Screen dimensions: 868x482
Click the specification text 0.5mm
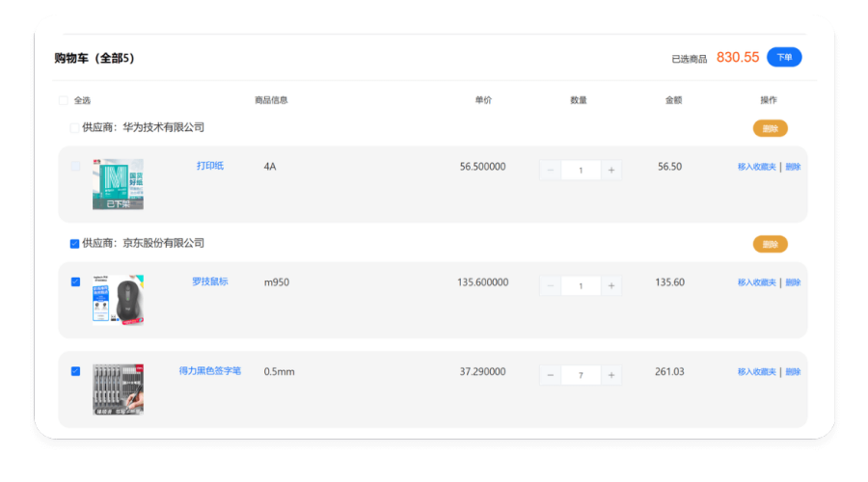point(279,372)
